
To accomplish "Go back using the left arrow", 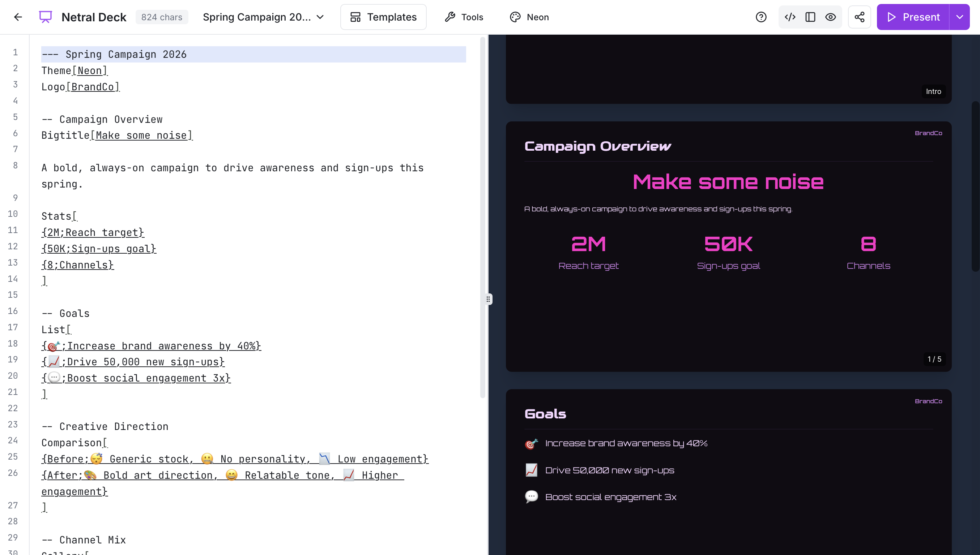I will click(x=18, y=17).
